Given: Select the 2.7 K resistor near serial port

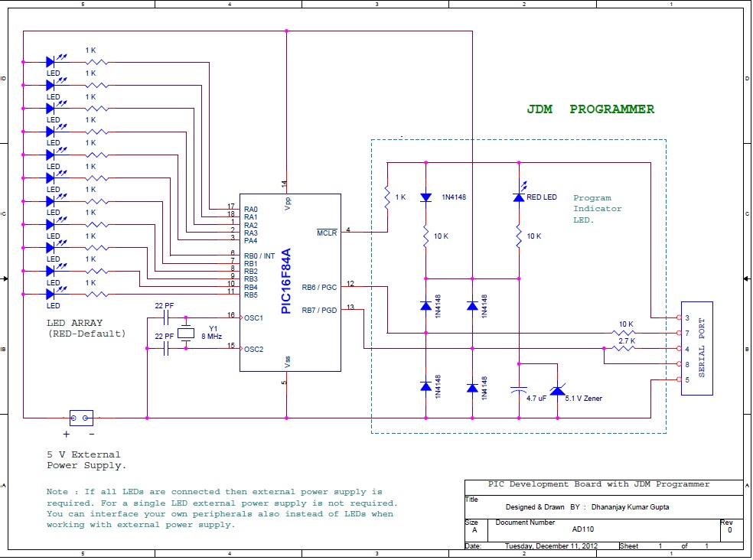Looking at the screenshot, I should pyautogui.click(x=624, y=348).
